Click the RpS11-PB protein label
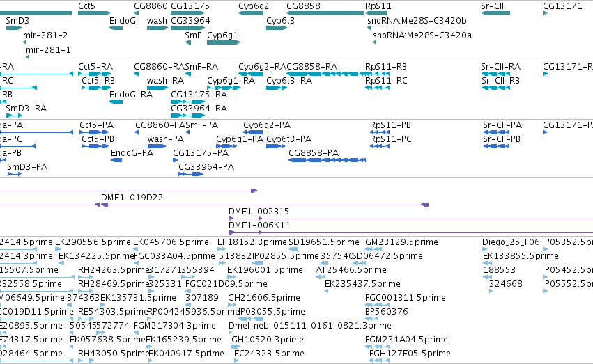Viewport: 593px width, 364px height. click(x=390, y=126)
